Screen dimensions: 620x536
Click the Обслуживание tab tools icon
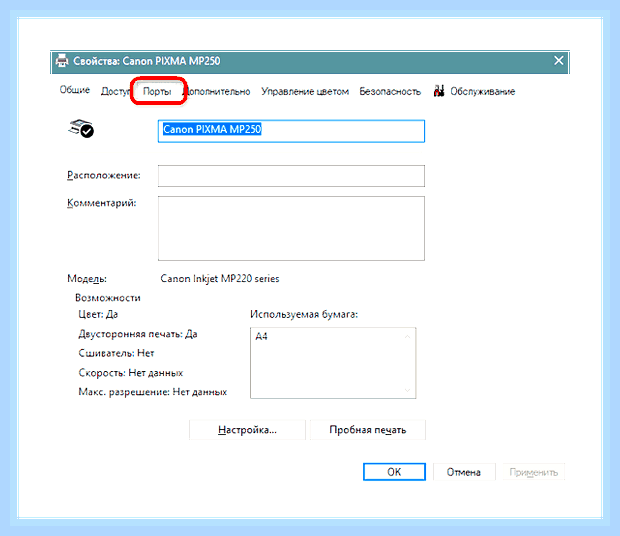pos(439,91)
